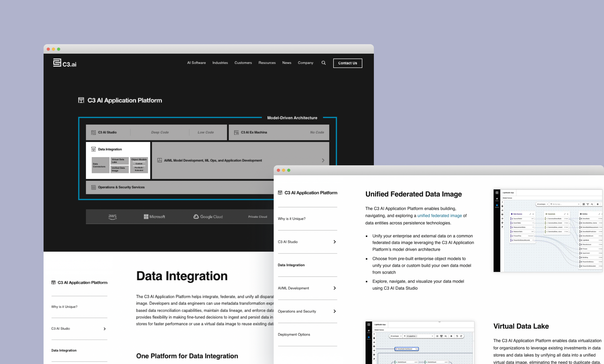Close the back browser window with red button

(x=48, y=49)
